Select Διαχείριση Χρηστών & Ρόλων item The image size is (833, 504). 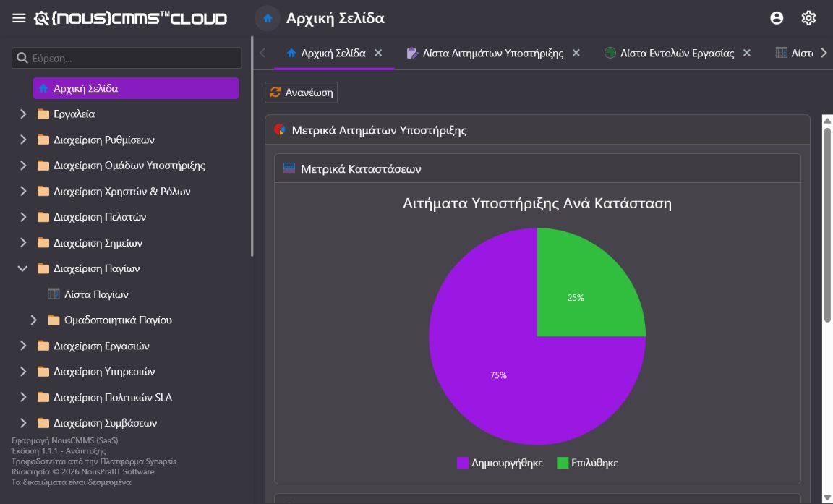[x=121, y=191]
